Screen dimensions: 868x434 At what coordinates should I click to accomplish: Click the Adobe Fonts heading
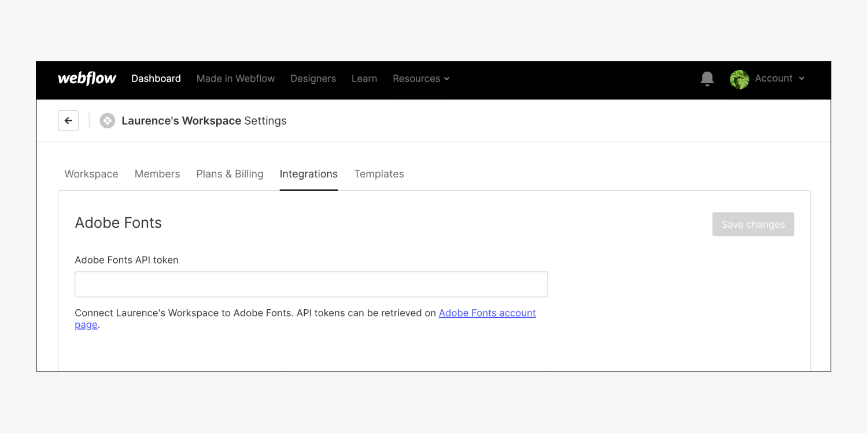pyautogui.click(x=119, y=223)
